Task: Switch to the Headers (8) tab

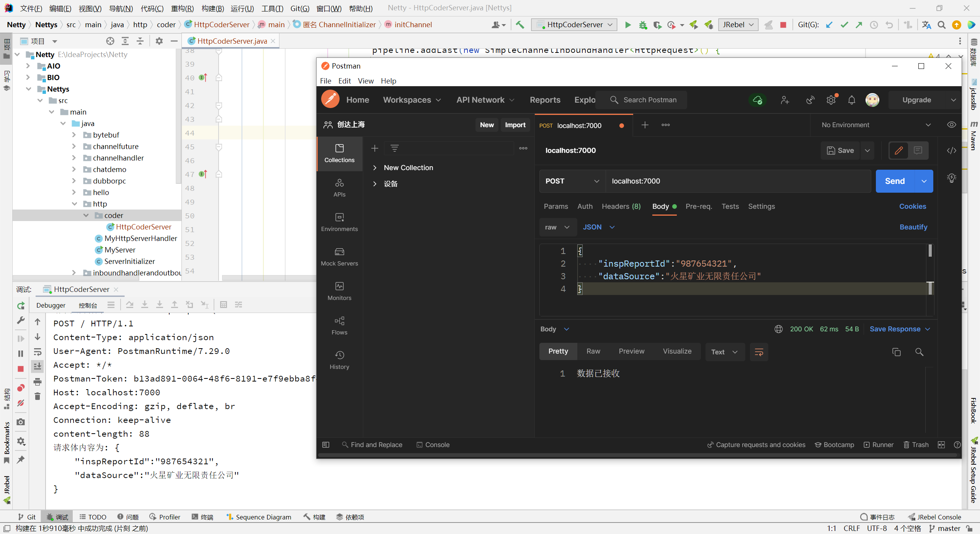Action: (x=621, y=206)
